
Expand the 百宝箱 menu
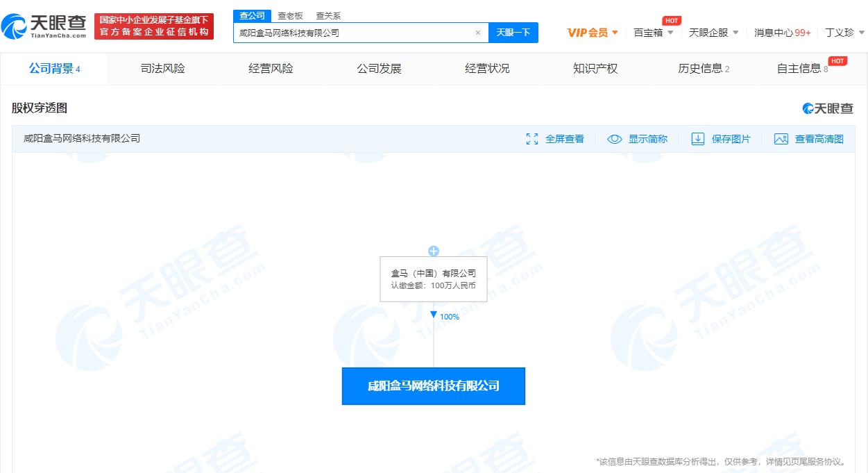(x=653, y=33)
